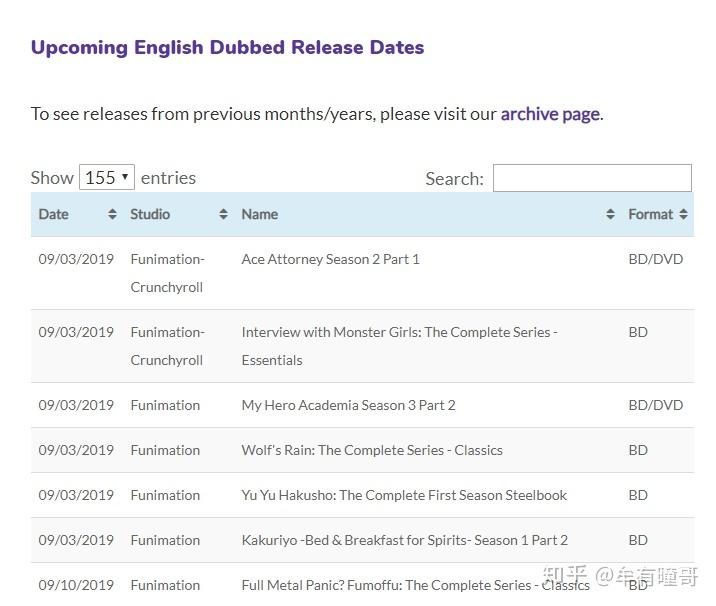Select Interview with Monster Girls row

click(x=399, y=332)
